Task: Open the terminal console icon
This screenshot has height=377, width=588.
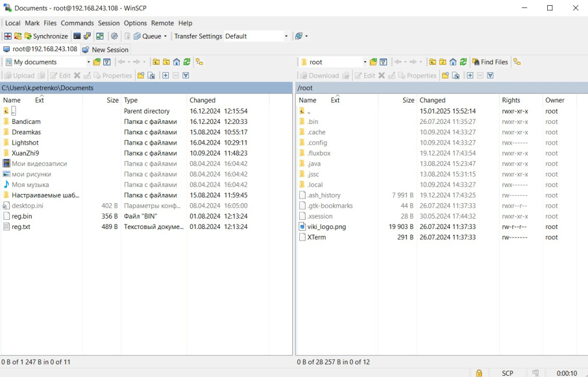Action: (77, 36)
